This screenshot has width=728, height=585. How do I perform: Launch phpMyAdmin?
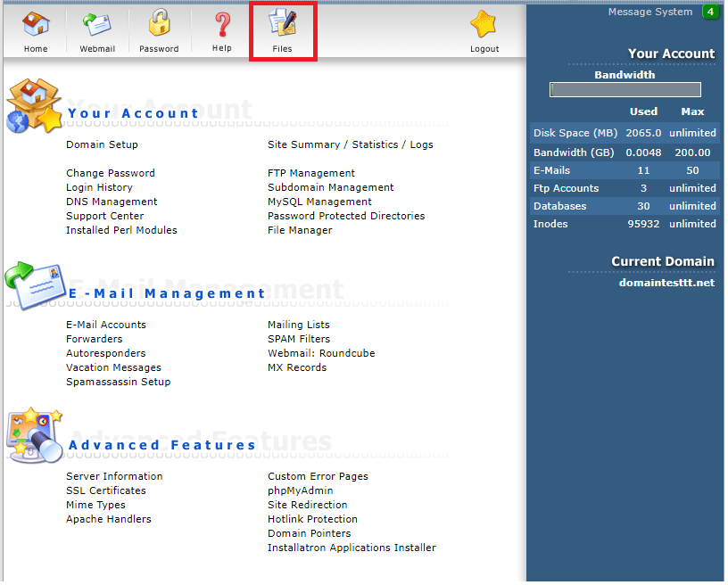click(x=301, y=491)
